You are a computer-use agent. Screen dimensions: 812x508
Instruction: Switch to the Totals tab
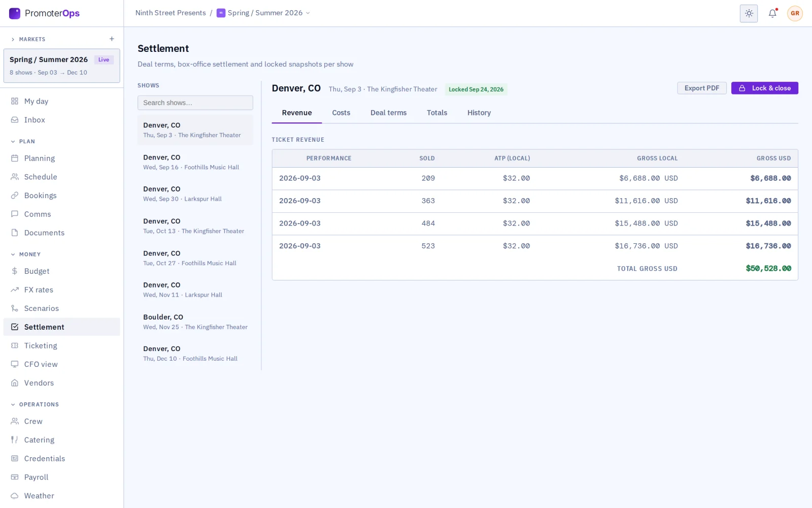pyautogui.click(x=437, y=113)
